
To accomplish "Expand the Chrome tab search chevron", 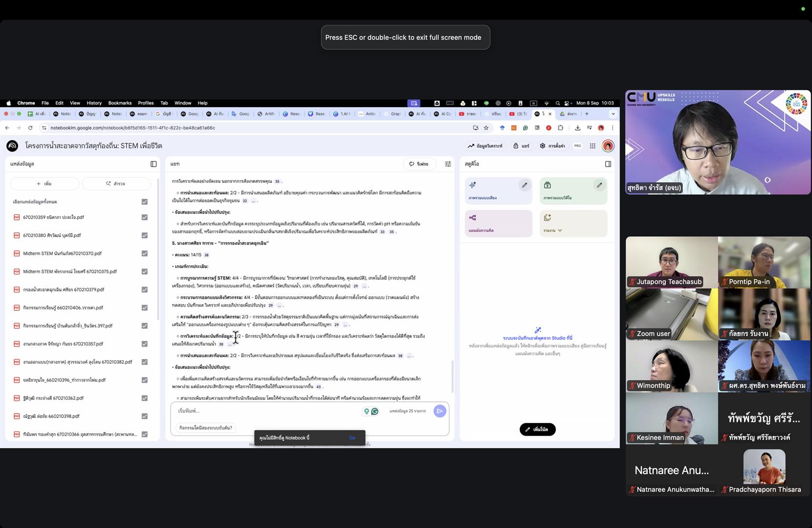I will click(x=613, y=114).
